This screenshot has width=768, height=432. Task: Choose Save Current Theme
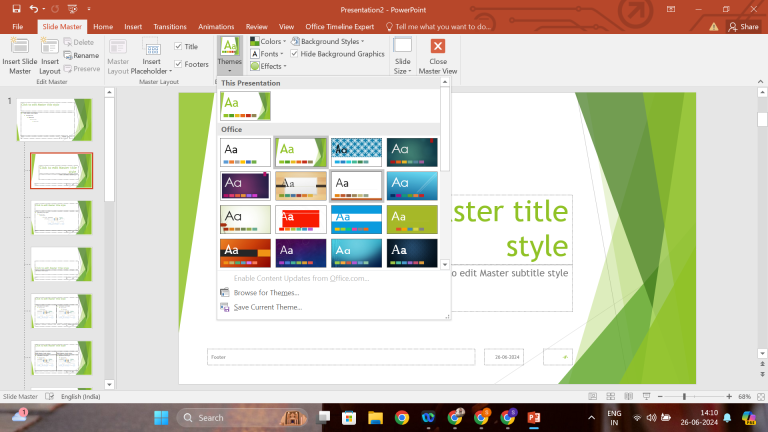pos(267,307)
